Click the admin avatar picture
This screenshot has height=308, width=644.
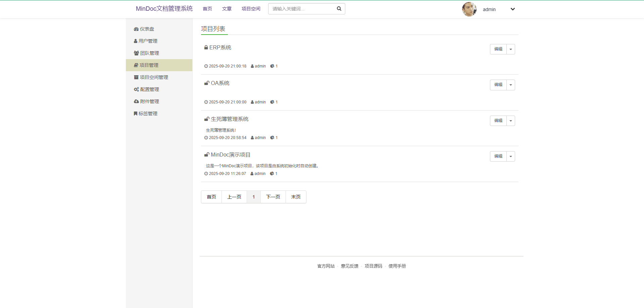pos(469,9)
